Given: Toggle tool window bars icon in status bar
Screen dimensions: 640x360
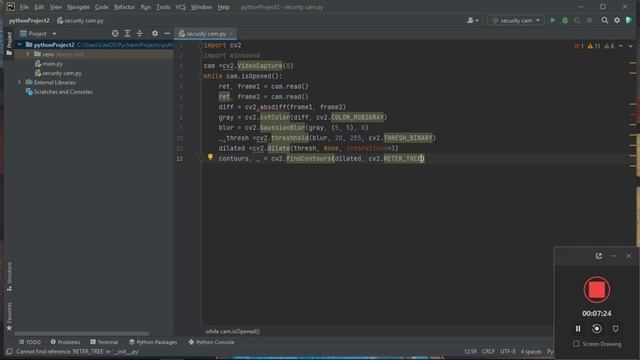Looking at the screenshot, I should pos(9,351).
